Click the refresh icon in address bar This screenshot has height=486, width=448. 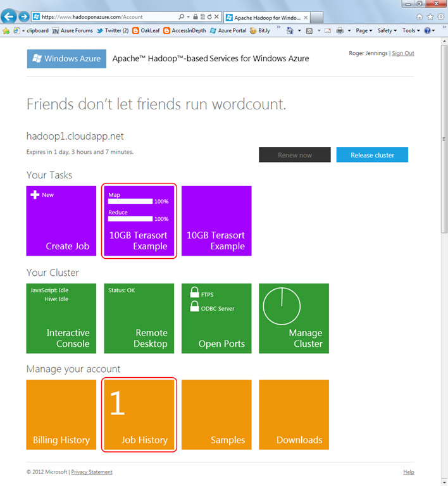click(x=209, y=16)
